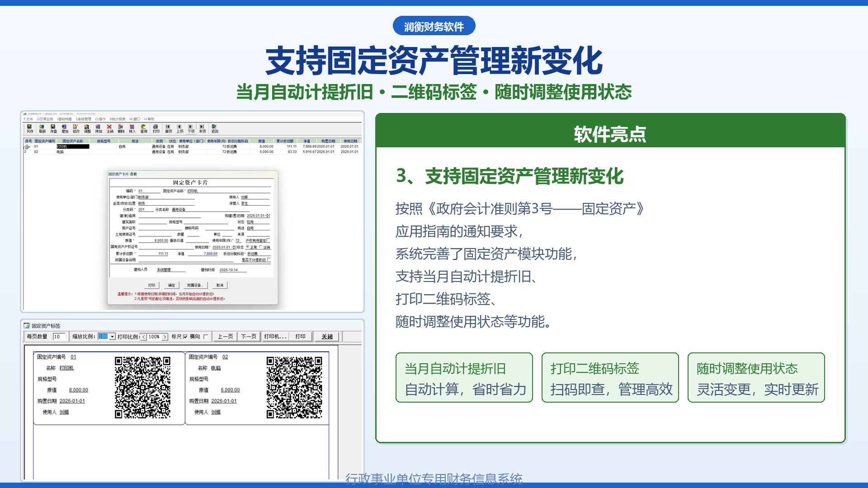This screenshot has height=488, width=868.
Task: Enable the 横向 landscape checkbox
Action: coord(206,337)
